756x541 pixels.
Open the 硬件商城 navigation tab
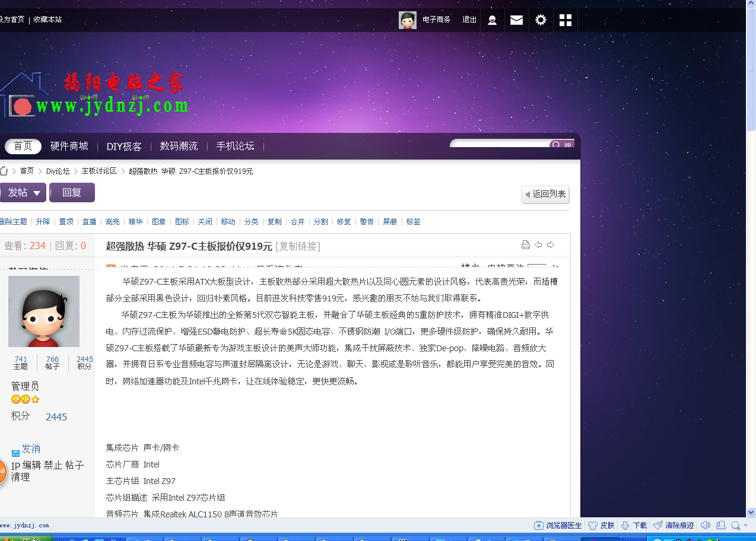point(69,146)
